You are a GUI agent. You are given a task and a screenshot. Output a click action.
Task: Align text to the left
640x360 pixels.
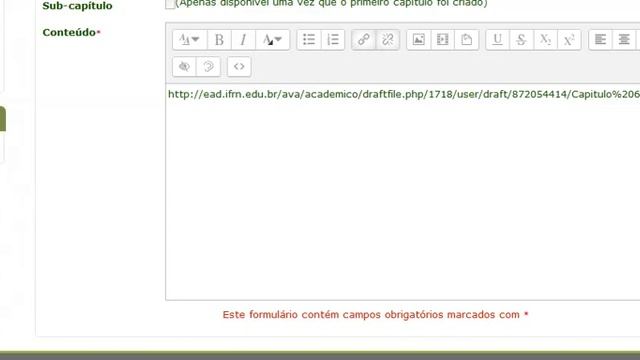pyautogui.click(x=600, y=40)
